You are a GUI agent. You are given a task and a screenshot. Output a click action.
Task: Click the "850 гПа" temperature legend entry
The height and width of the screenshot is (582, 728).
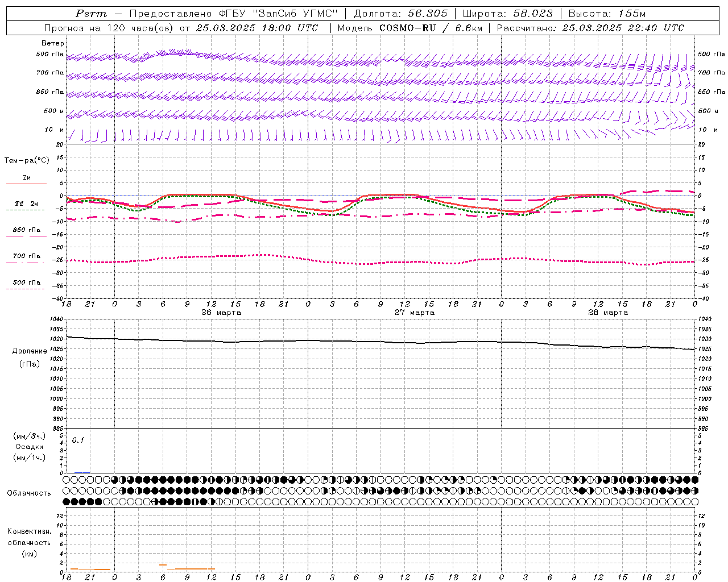click(27, 230)
